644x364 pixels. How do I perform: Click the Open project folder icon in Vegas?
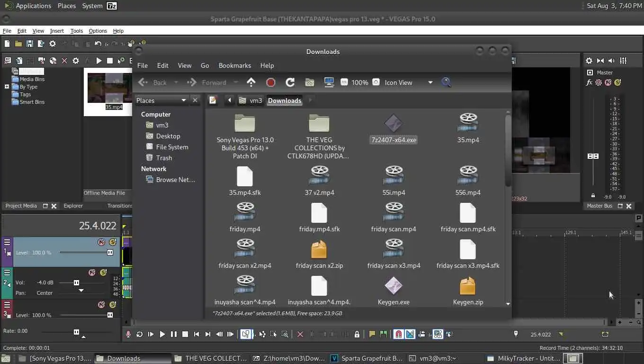18,44
